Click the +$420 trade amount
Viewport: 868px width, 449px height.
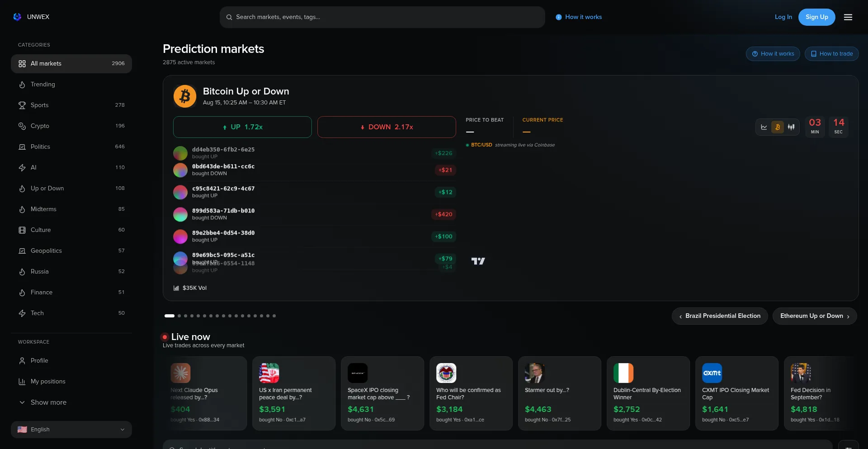[x=443, y=214]
